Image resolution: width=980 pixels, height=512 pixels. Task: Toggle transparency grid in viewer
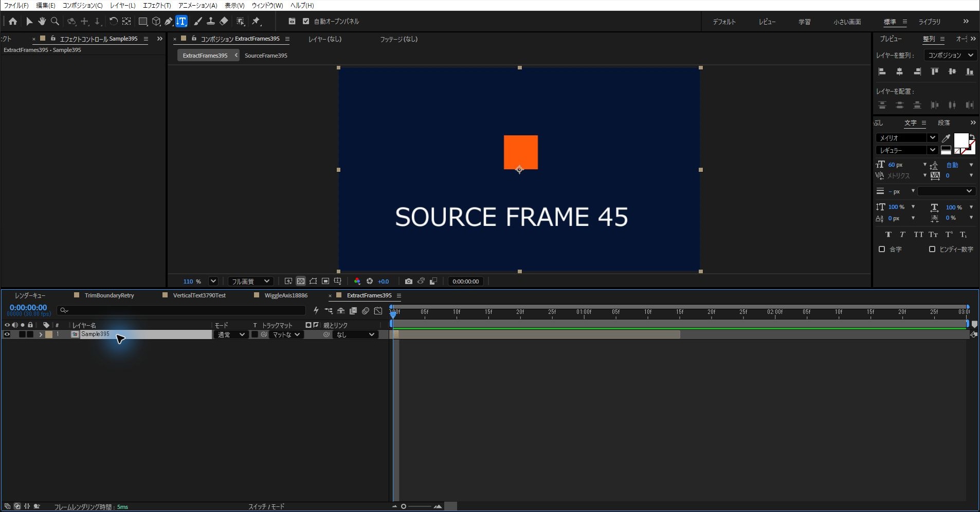[301, 281]
